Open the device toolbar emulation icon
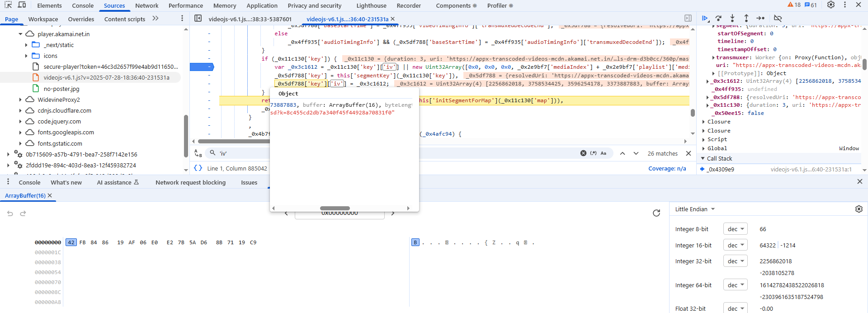The image size is (868, 313). [x=22, y=5]
